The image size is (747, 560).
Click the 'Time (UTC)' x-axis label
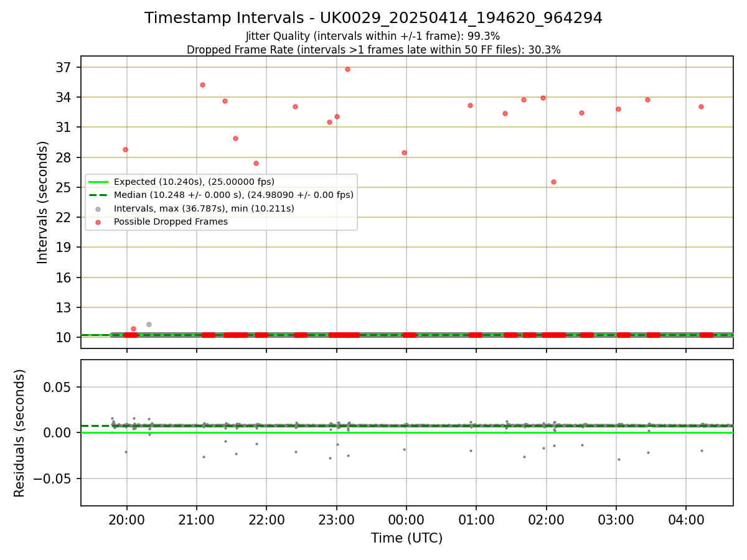click(406, 538)
